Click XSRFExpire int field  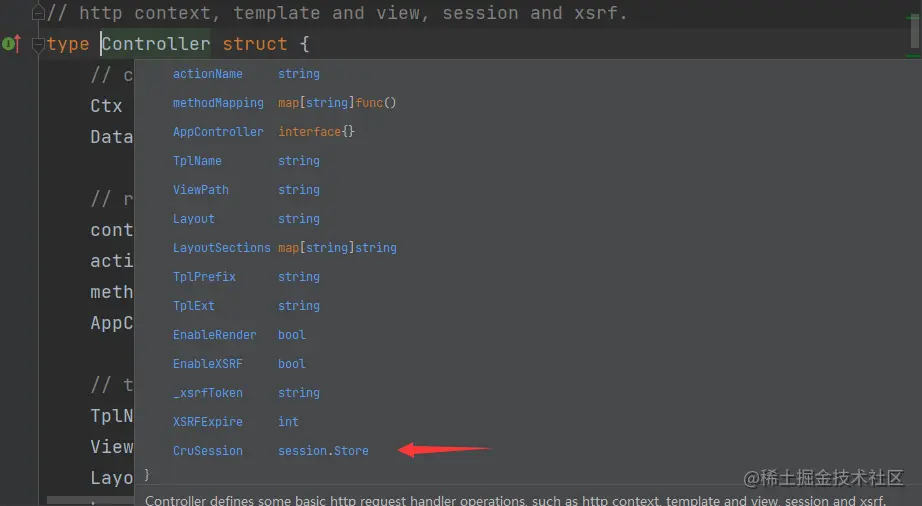(x=207, y=422)
